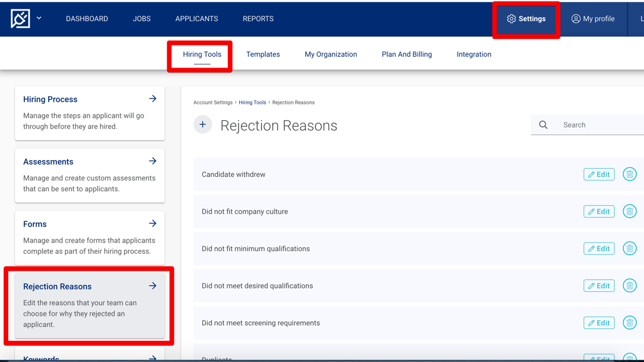The height and width of the screenshot is (362, 644).
Task: Open the Applicants menu item
Action: [196, 19]
